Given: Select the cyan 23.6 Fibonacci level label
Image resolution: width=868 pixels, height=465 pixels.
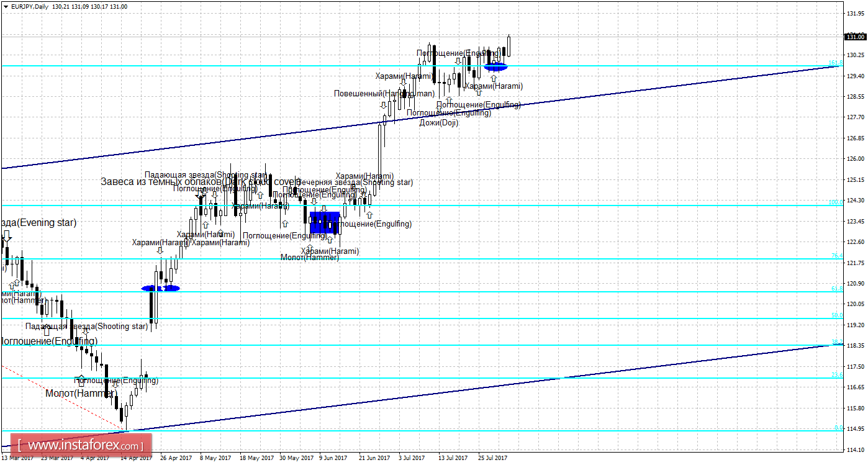Looking at the screenshot, I should [x=837, y=375].
